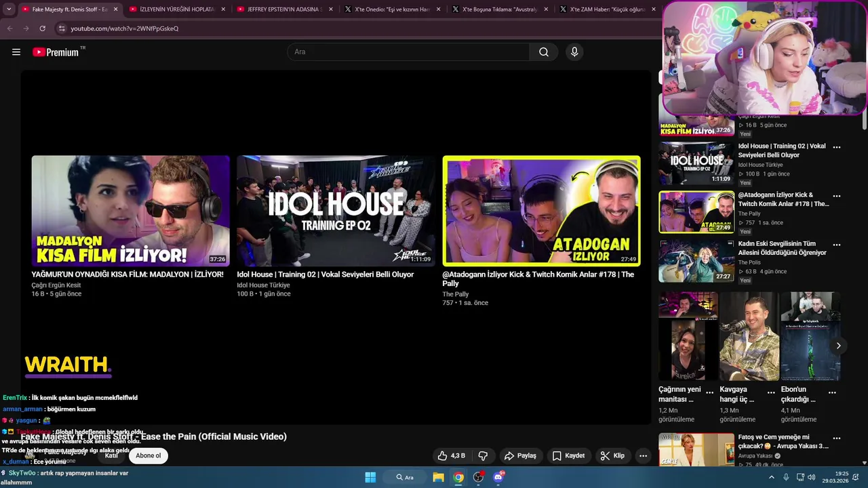Viewport: 868px width, 488px height.
Task: Open the site info icon in address bar
Action: [x=62, y=28]
